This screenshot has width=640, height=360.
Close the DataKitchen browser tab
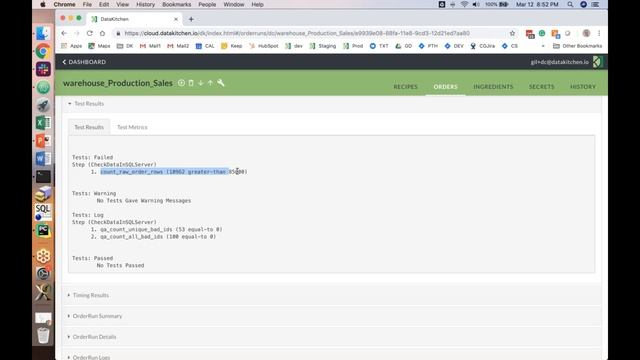pos(176,19)
